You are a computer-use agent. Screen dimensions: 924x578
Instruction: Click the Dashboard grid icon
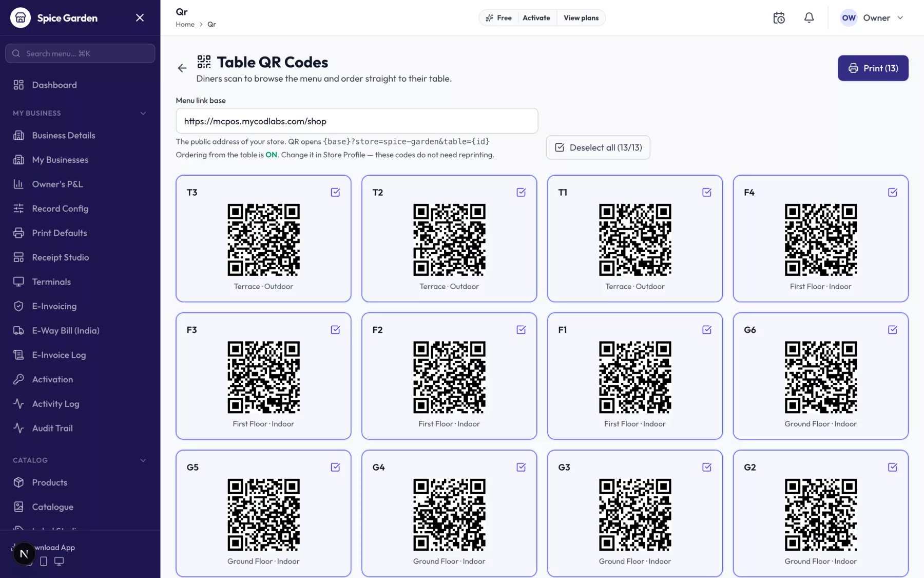tap(18, 85)
